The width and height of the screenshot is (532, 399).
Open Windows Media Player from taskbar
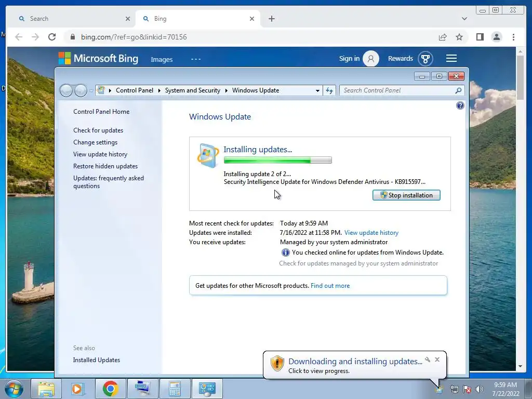[77, 389]
